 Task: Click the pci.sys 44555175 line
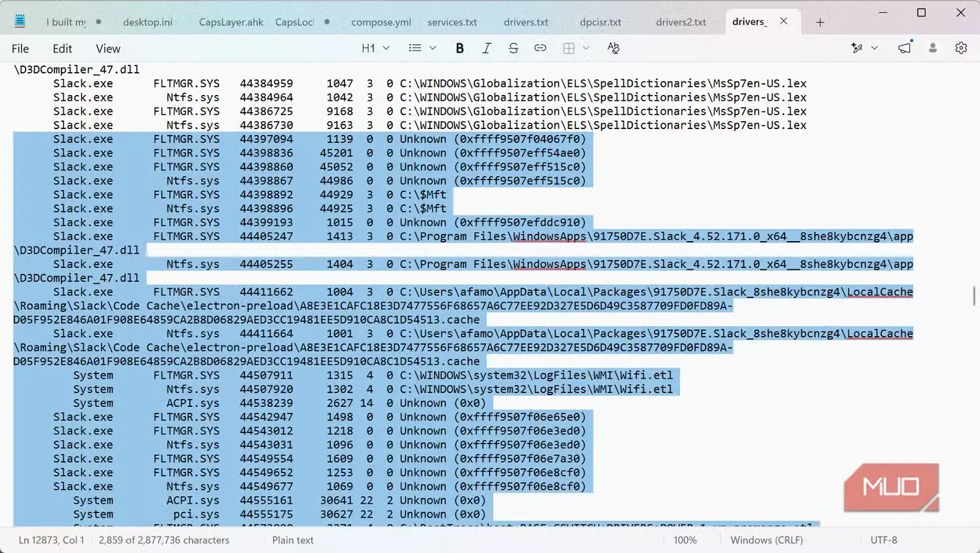pos(280,514)
